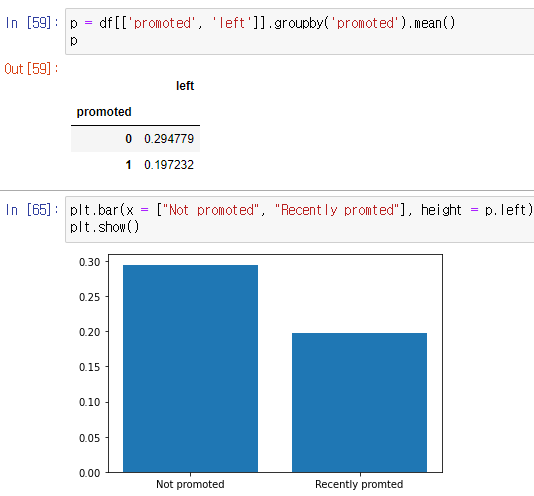Click the 'promoted' index header

[104, 112]
